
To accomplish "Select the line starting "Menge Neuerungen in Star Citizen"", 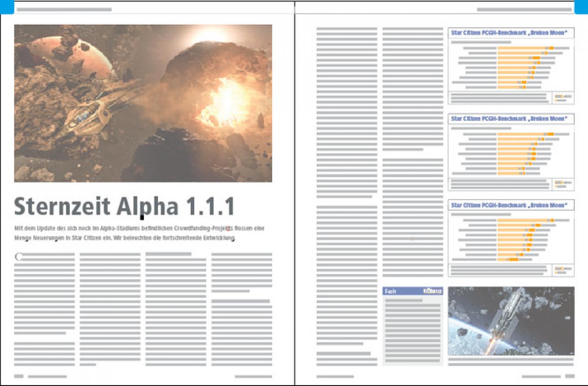I will click(x=125, y=238).
